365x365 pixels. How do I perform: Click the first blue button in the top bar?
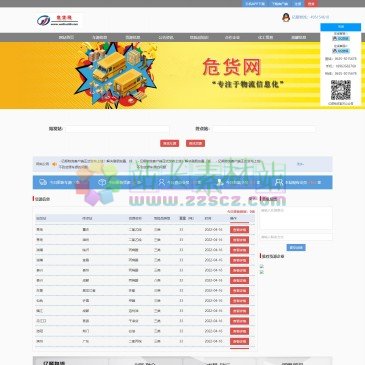click(x=255, y=4)
